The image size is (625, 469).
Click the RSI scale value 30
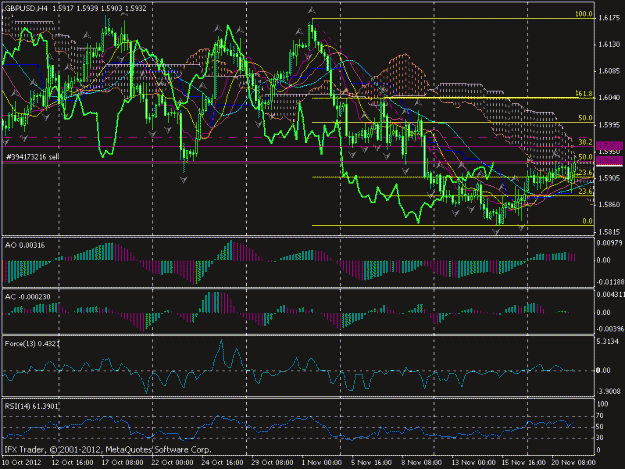pyautogui.click(x=600, y=438)
